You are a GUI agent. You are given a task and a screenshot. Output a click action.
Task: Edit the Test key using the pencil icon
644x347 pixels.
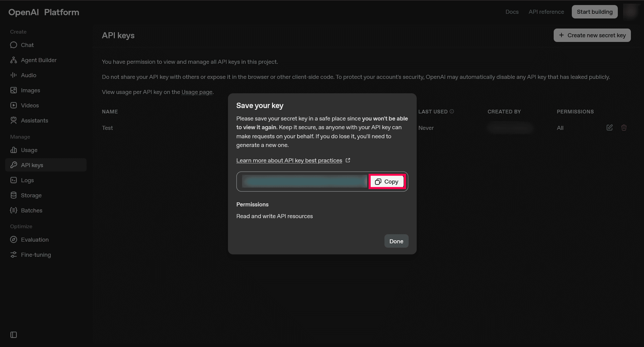click(x=609, y=128)
